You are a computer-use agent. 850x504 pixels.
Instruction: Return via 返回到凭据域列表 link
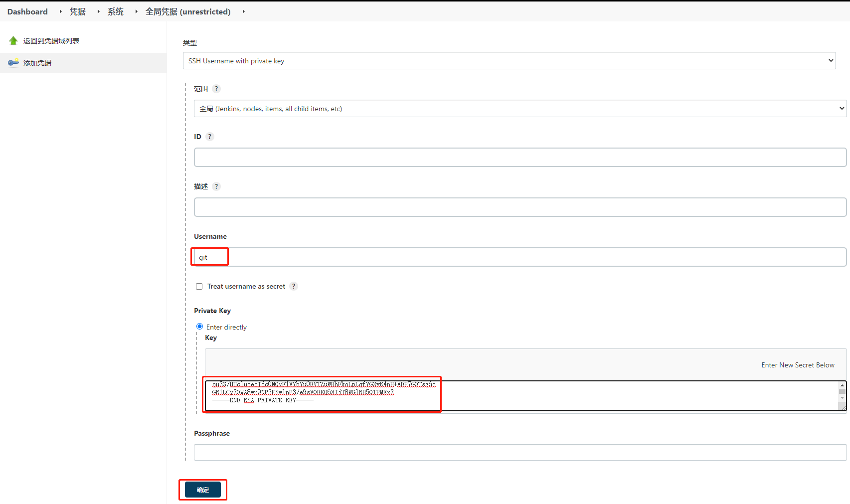tap(51, 41)
